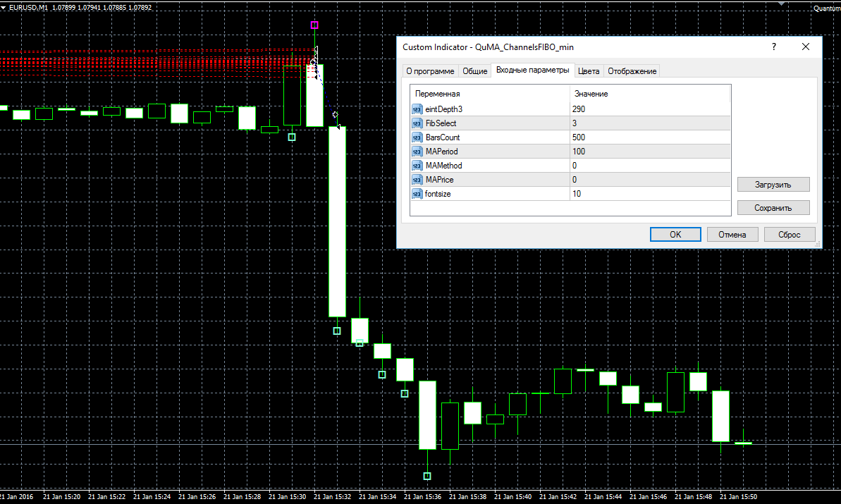The width and height of the screenshot is (841, 504).
Task: Click the tall white bearish candle at 15:32
Action: click(338, 221)
